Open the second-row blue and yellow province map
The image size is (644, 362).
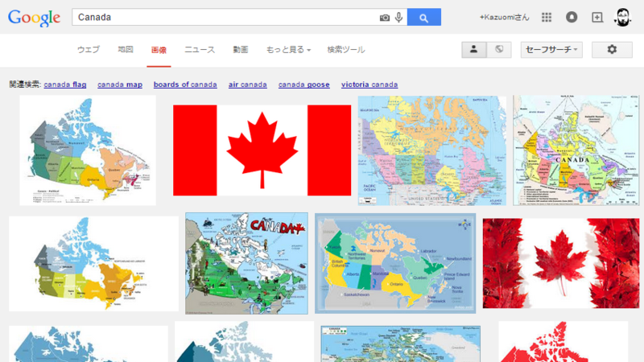point(93,264)
